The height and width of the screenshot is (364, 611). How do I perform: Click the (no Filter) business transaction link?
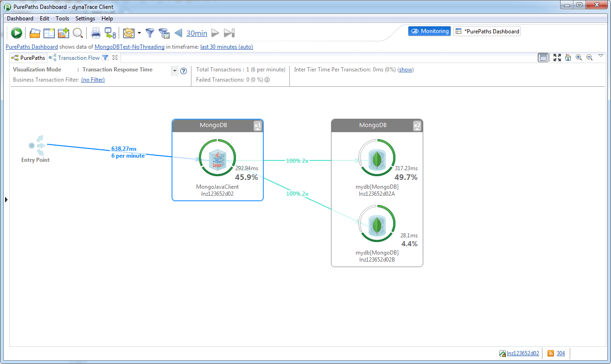(93, 80)
